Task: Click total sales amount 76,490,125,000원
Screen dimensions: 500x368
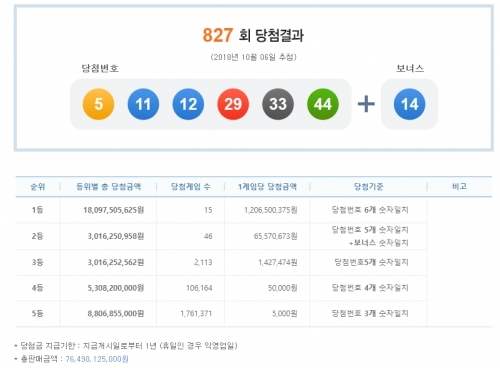Action: coord(97,359)
